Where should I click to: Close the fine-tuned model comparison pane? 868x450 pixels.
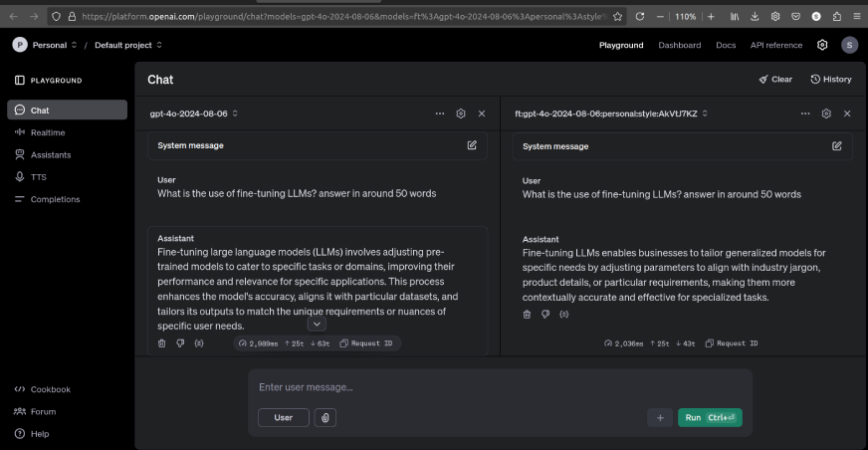847,113
